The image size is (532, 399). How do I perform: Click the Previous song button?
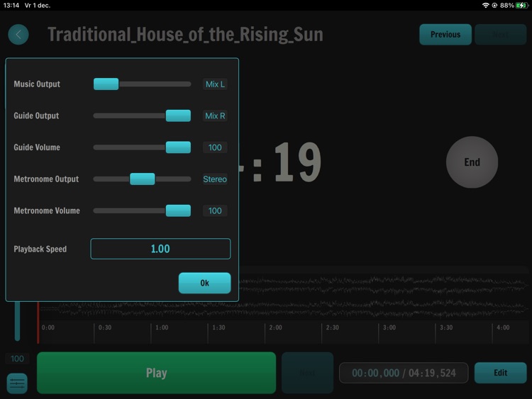tap(445, 35)
